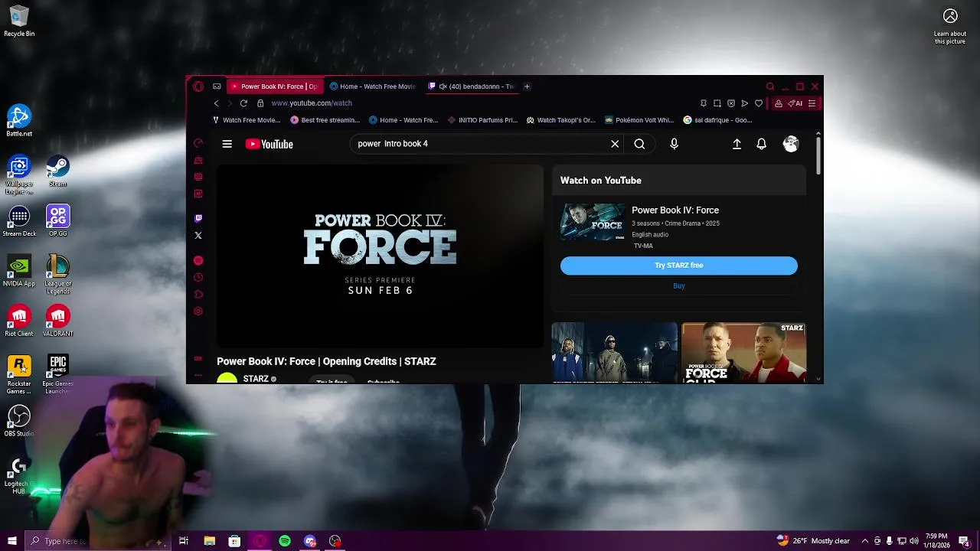
Task: Open the Watch Free Movie bookmark
Action: coord(246,120)
